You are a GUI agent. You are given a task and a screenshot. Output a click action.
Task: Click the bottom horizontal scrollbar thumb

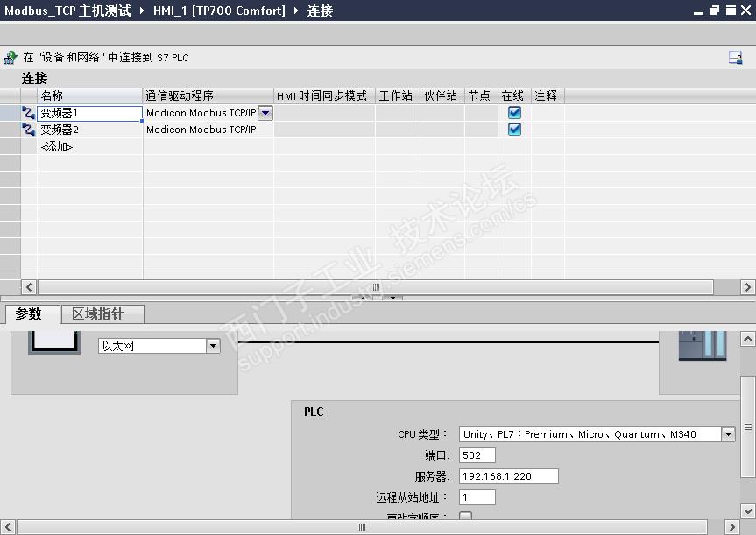click(x=362, y=527)
